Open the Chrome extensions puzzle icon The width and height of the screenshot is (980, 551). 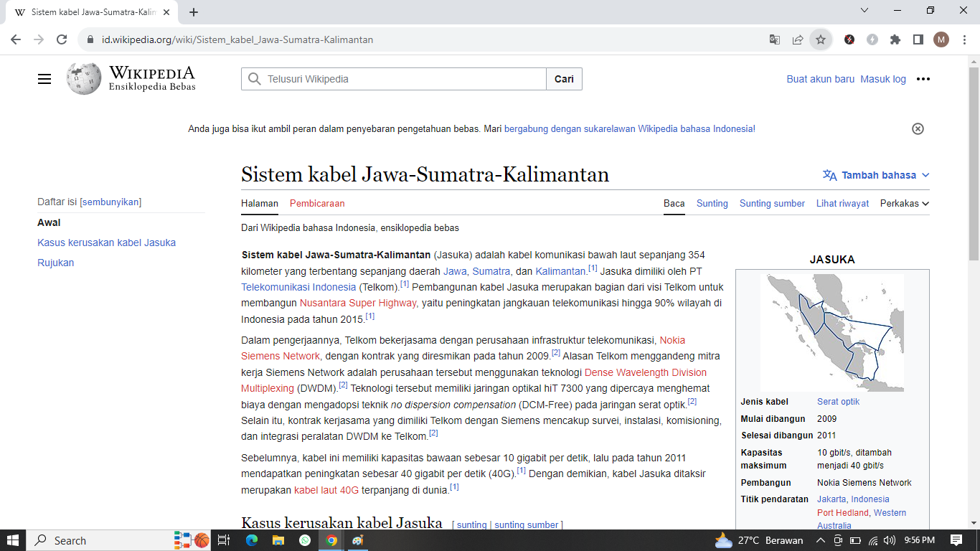(895, 39)
